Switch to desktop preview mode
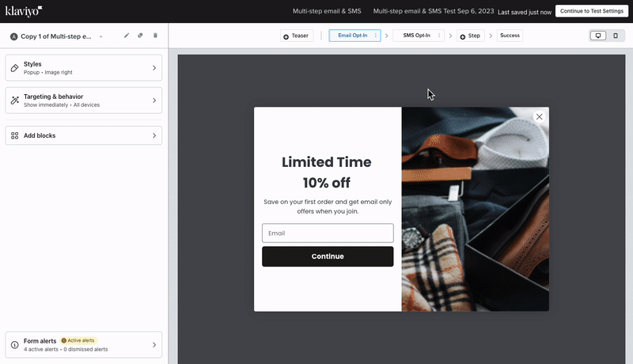This screenshot has width=633, height=364. point(599,36)
